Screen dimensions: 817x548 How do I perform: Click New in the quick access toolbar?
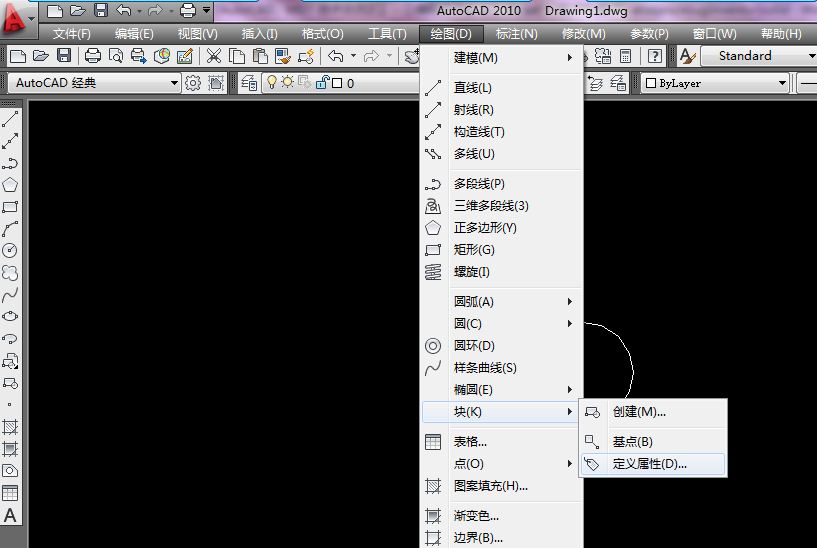tap(55, 10)
